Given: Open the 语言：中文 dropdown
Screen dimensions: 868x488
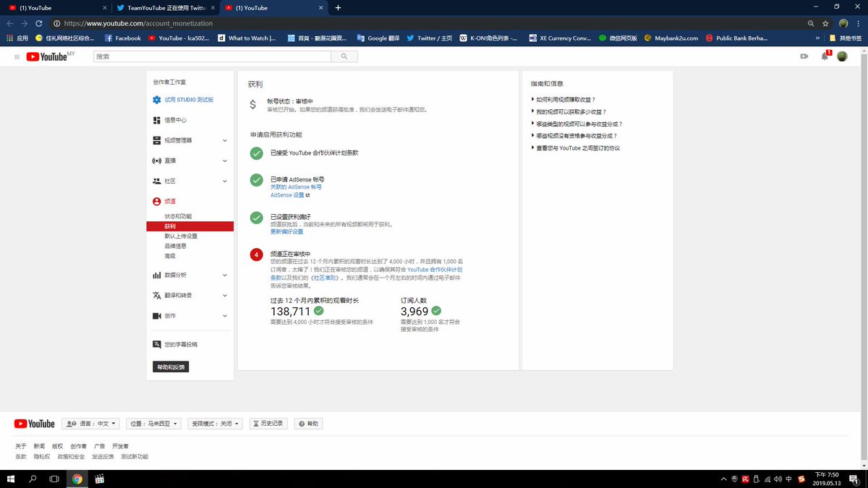Looking at the screenshot, I should [91, 424].
